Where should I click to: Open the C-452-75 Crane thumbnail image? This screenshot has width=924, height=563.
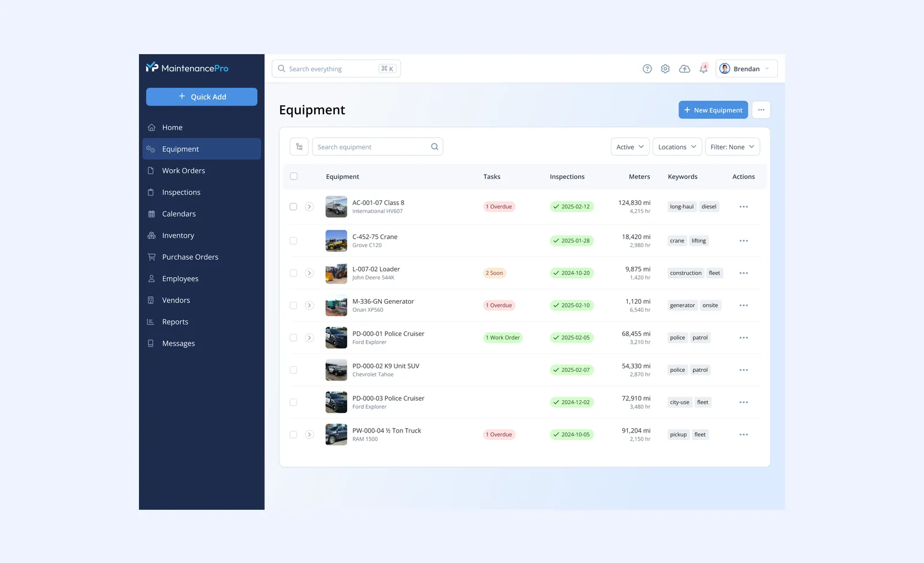pos(336,241)
